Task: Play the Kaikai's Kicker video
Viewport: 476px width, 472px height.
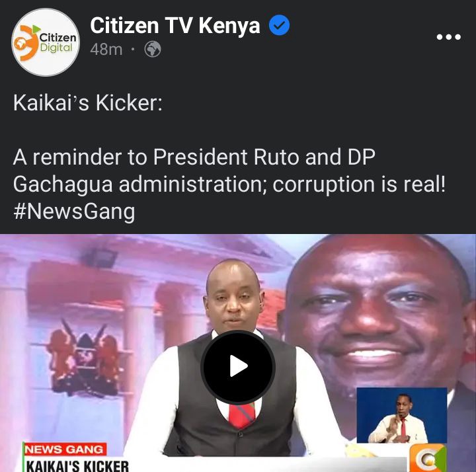Action: coord(238,367)
